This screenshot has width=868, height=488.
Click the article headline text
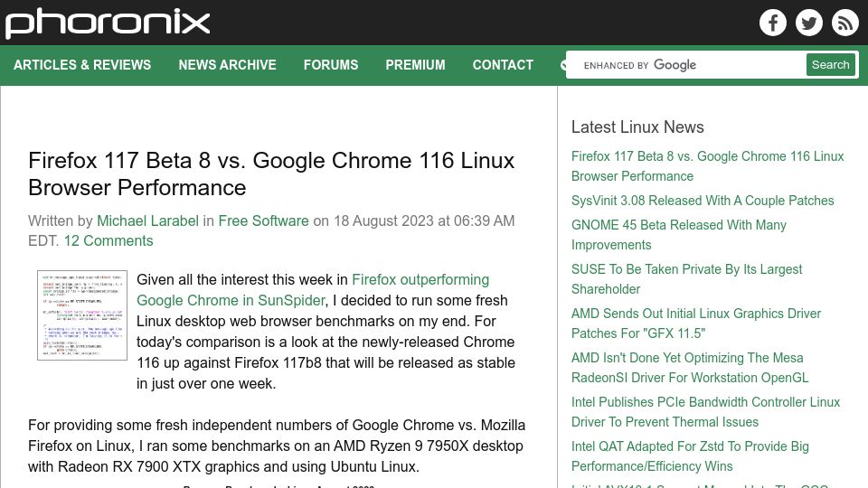pyautogui.click(x=271, y=174)
